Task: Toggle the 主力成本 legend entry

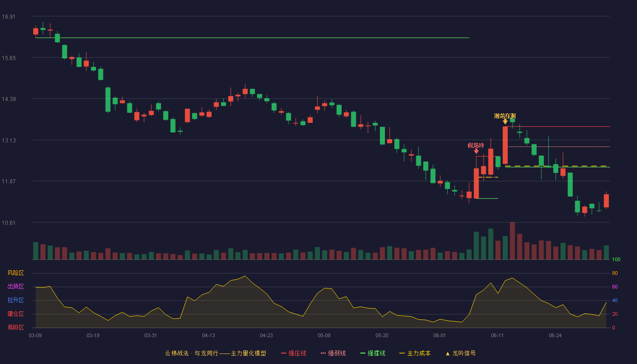Action: 415,353
